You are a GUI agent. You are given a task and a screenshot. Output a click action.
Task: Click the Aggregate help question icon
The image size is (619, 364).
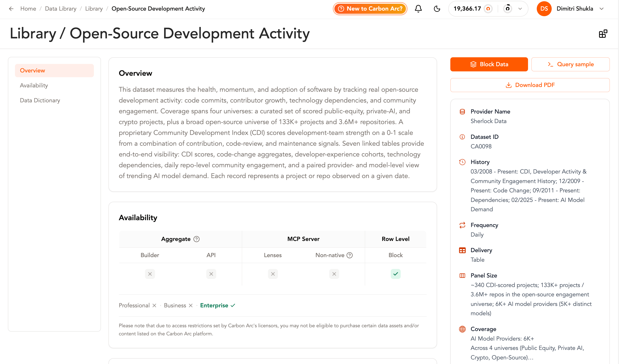point(197,239)
